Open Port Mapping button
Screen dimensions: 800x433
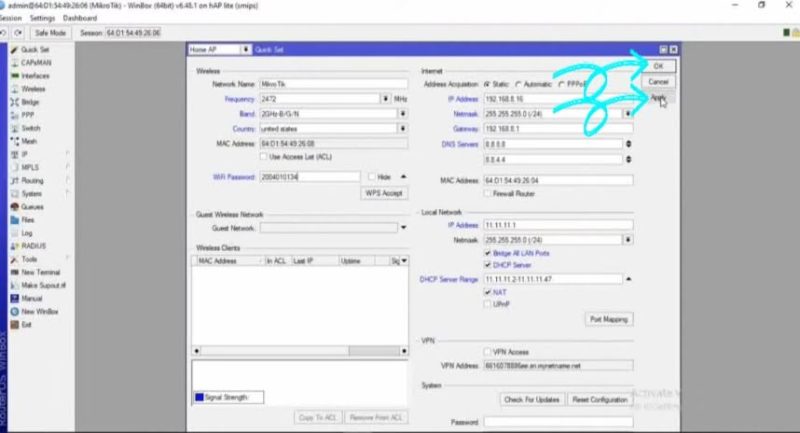coord(609,319)
